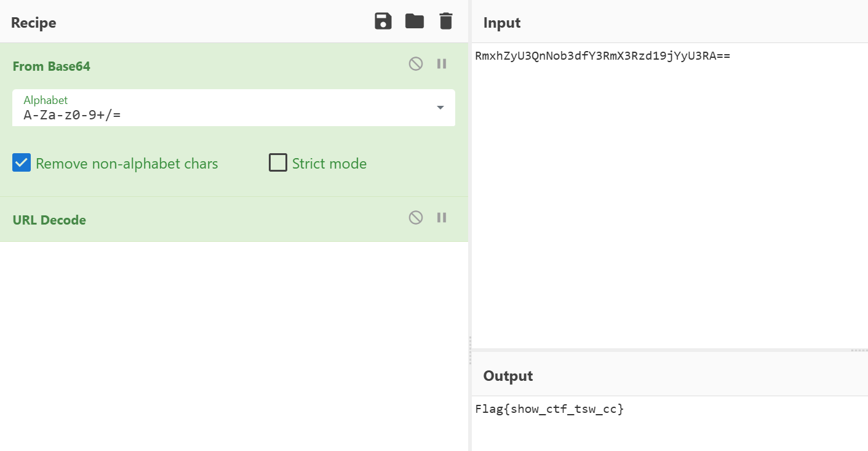This screenshot has width=868, height=451.
Task: Set breakpoint on From Base64 operation
Action: 442,64
